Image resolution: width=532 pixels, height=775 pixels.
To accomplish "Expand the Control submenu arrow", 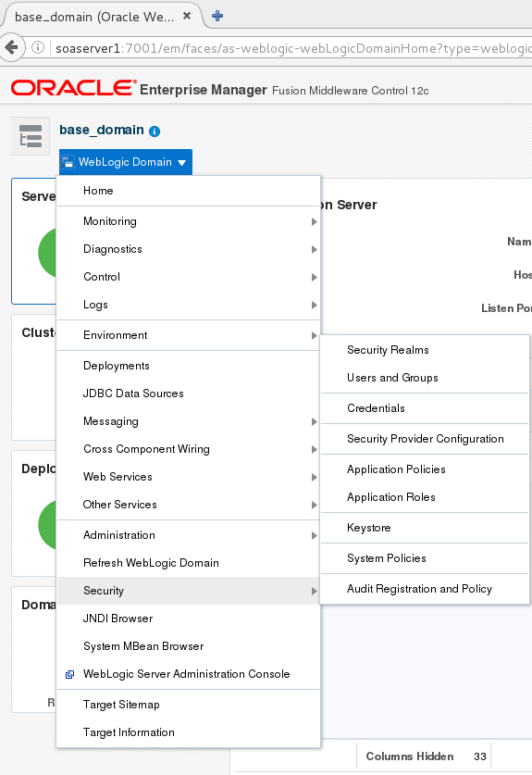I will click(314, 277).
